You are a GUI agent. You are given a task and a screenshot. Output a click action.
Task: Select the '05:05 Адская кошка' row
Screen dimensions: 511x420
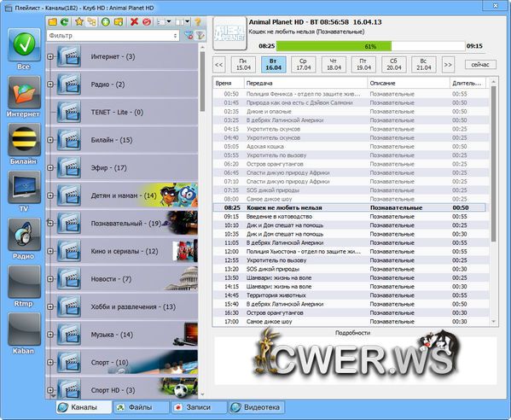coord(350,147)
